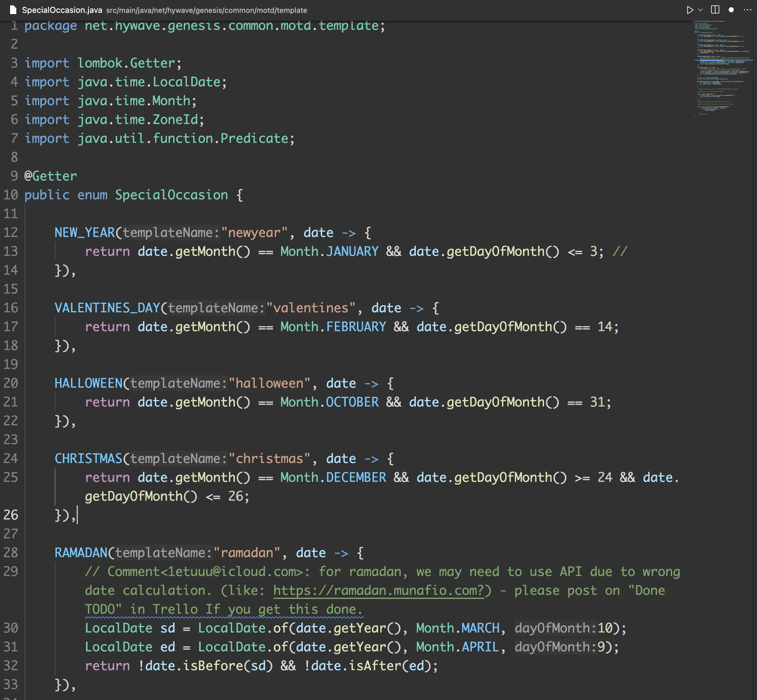Click the package declaration on line 1
Screen dimensions: 757x700
point(205,26)
